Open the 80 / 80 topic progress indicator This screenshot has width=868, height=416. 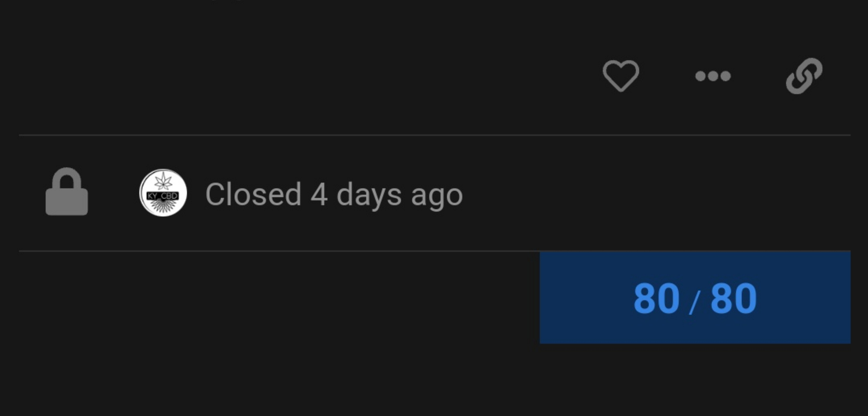695,297
